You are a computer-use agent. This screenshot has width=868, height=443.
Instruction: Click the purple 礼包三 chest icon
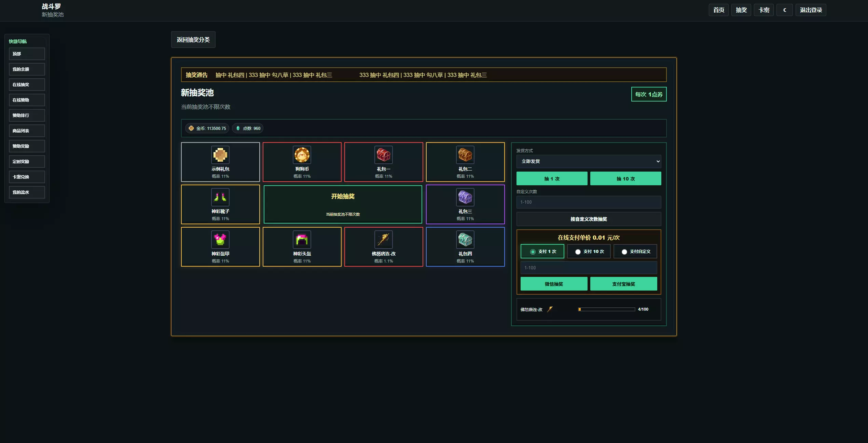[x=465, y=197]
